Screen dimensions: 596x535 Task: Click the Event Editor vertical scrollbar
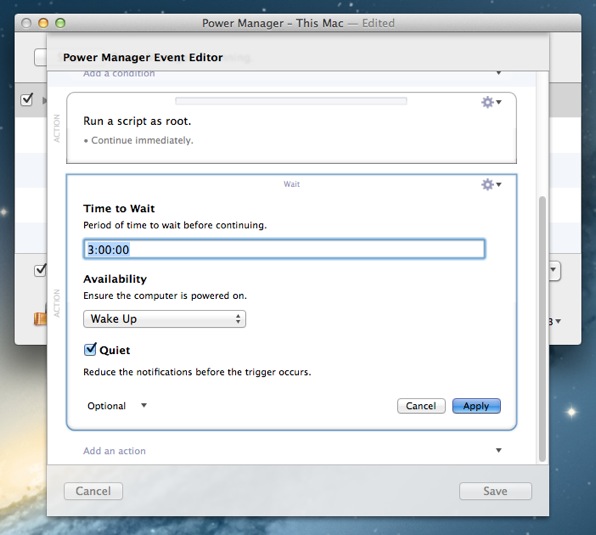[x=542, y=328]
